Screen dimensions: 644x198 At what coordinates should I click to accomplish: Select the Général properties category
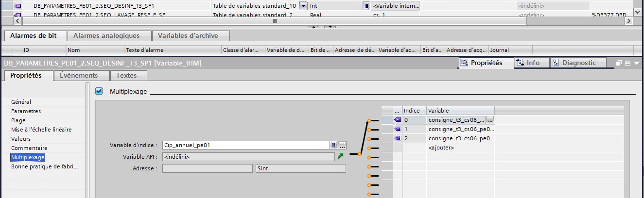tap(21, 102)
